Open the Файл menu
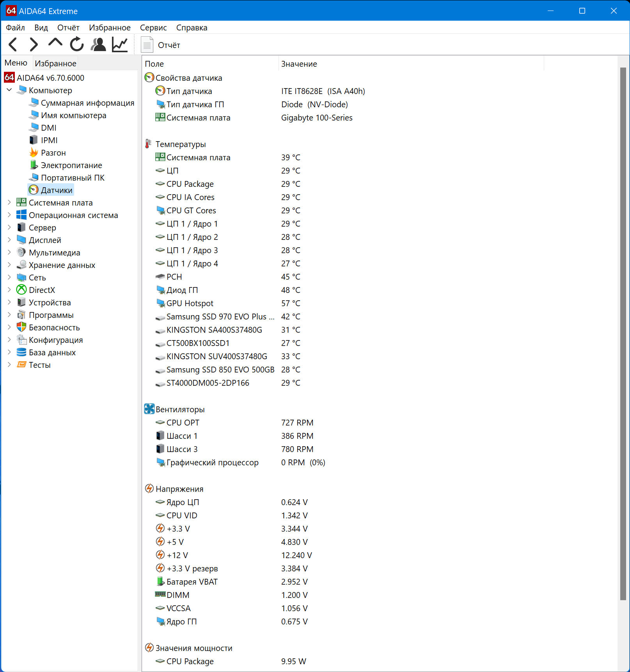The width and height of the screenshot is (630, 672). pos(16,28)
